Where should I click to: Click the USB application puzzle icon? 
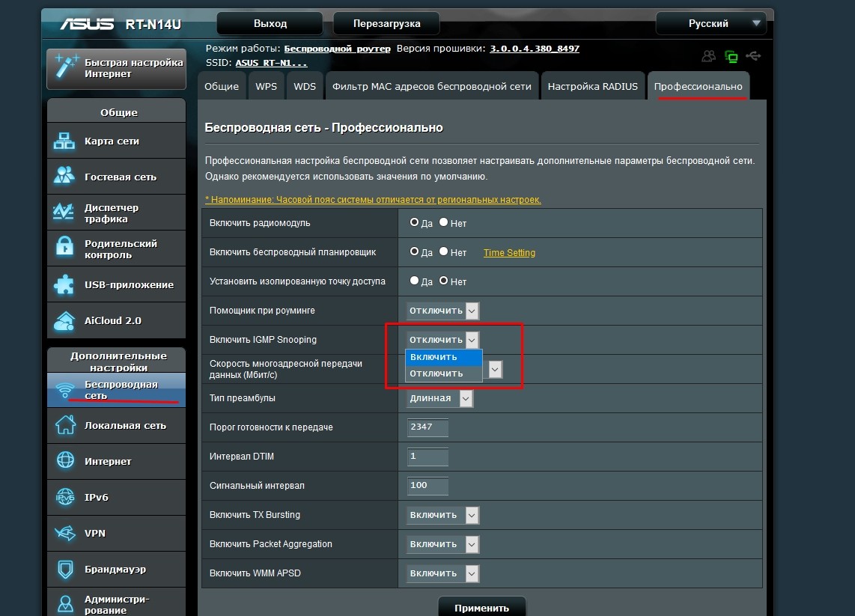(64, 284)
